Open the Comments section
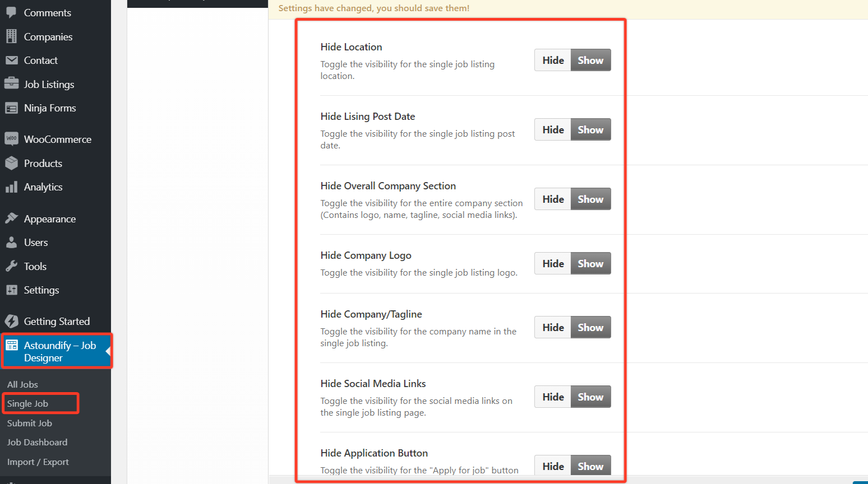The width and height of the screenshot is (868, 484). pyautogui.click(x=47, y=12)
